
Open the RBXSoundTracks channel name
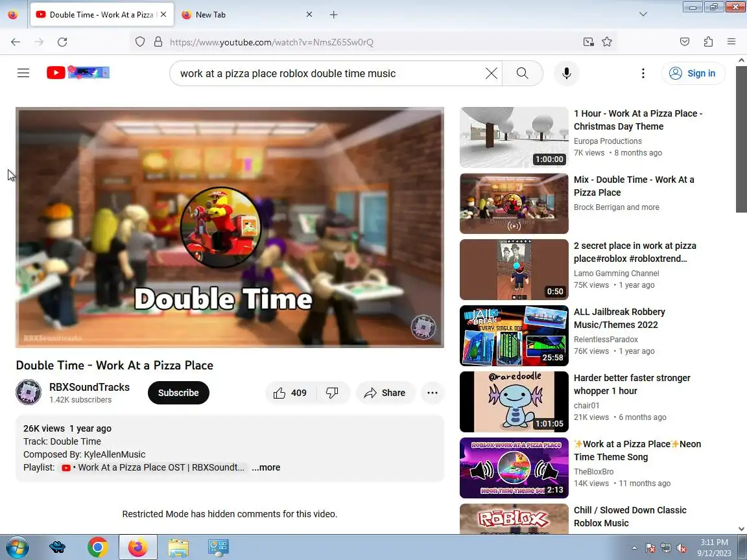pos(89,387)
